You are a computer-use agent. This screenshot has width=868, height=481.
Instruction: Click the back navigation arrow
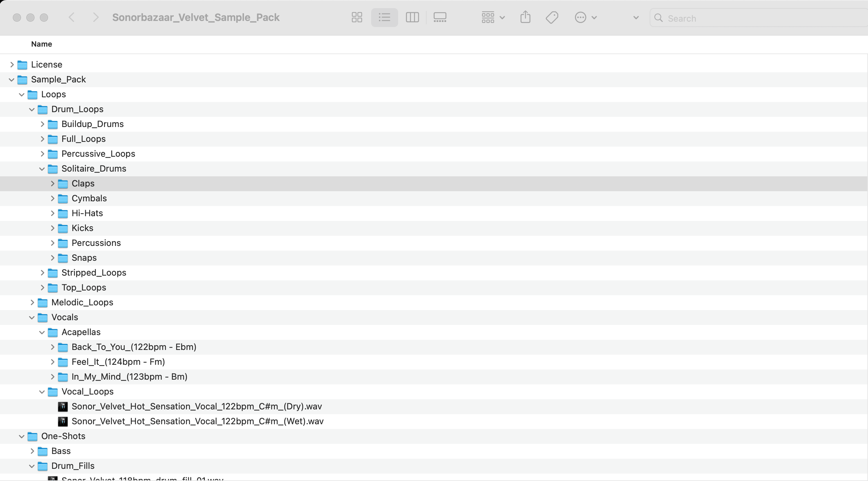tap(71, 18)
